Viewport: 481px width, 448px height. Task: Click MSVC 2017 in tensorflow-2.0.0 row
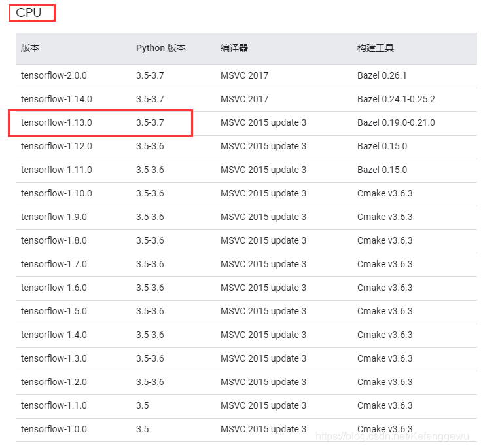(x=245, y=75)
